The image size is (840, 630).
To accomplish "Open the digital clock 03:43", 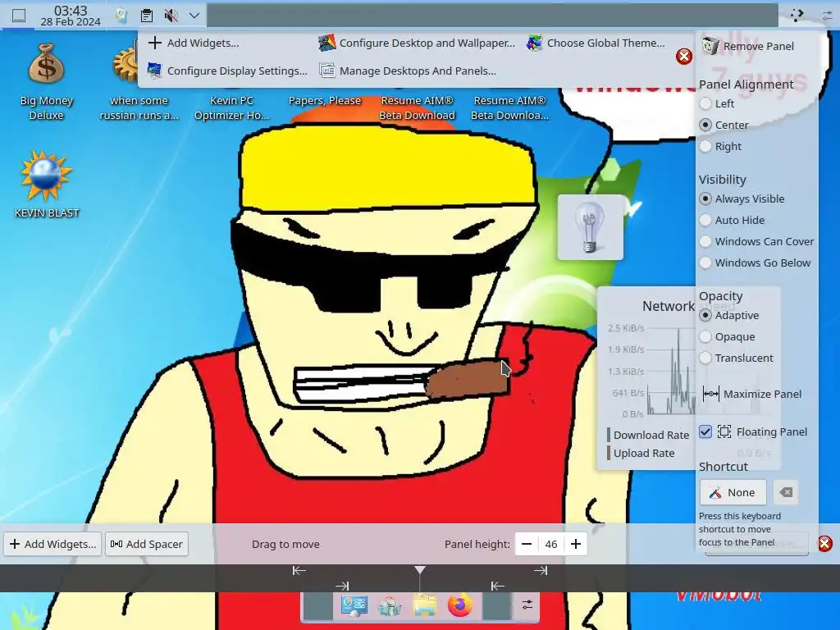I will pyautogui.click(x=71, y=16).
